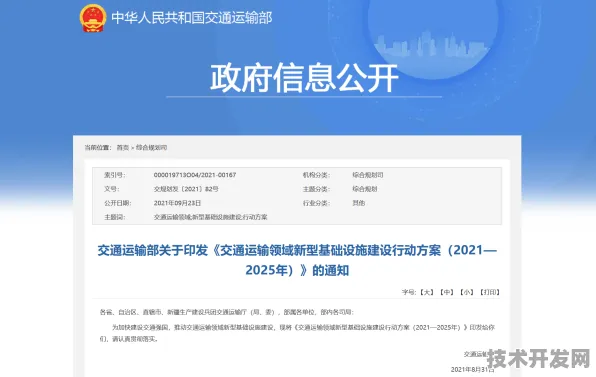Click 综合规划司 value beside 机构分类

[x=368, y=175]
